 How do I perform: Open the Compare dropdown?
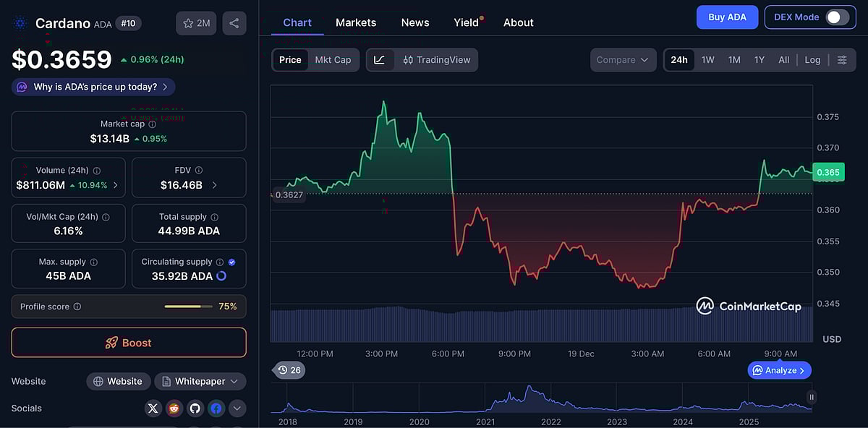[623, 60]
